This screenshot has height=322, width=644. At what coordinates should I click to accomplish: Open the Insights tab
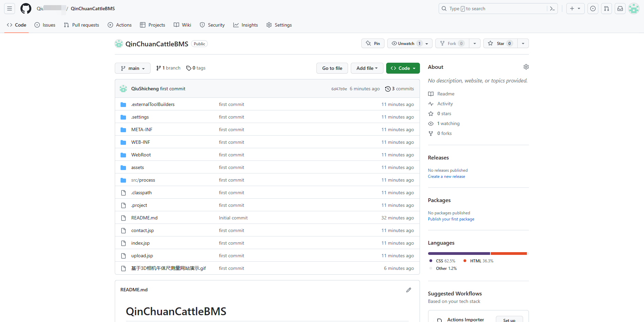(x=246, y=25)
